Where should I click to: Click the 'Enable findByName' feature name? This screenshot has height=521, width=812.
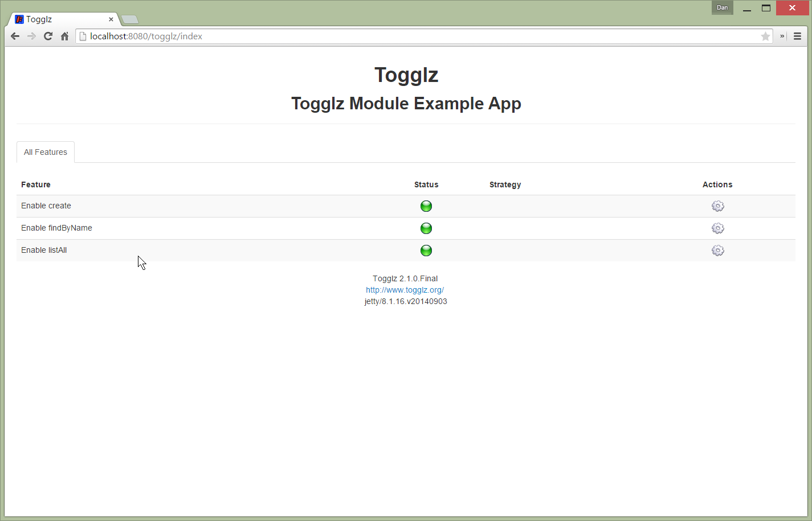pos(56,228)
